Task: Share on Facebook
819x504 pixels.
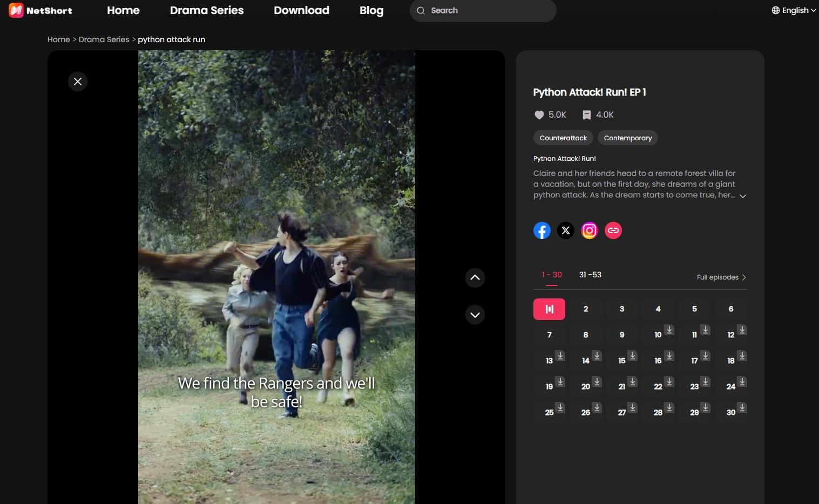Action: coord(542,230)
